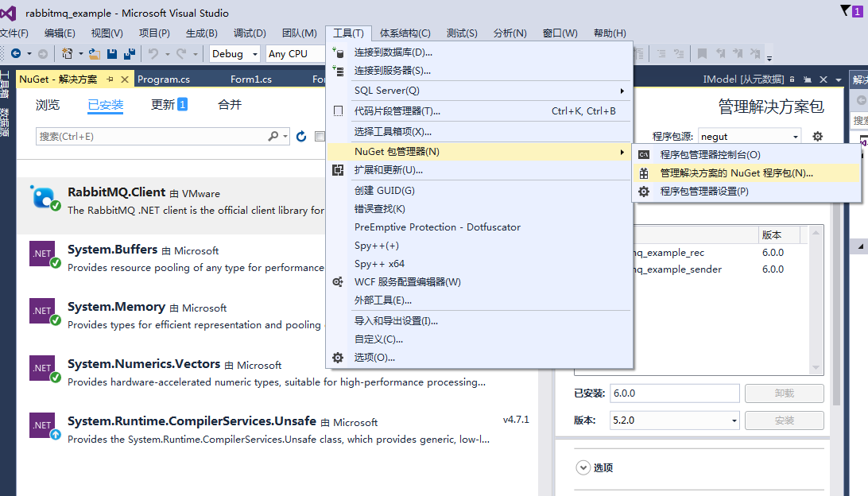Open the 更新 updates tab
This screenshot has height=496, width=868.
click(169, 105)
